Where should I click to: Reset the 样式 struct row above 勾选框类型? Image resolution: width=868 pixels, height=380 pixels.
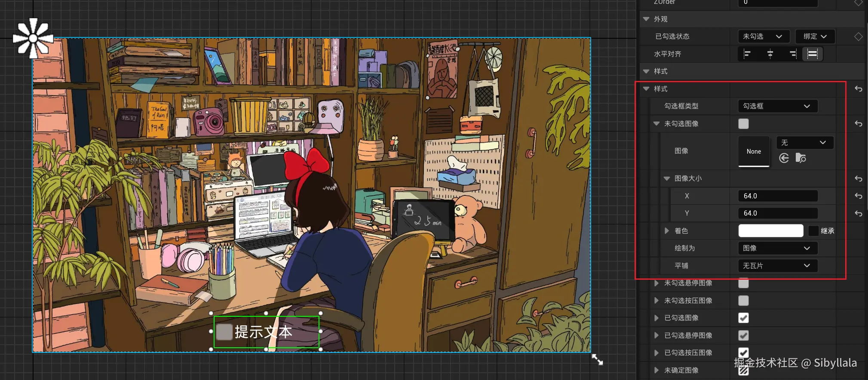pos(858,89)
